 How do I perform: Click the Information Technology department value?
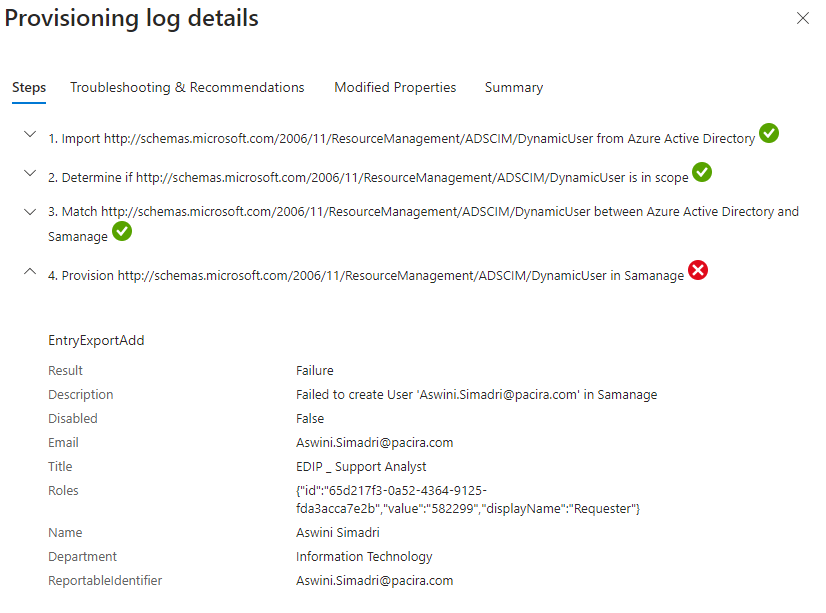click(364, 557)
